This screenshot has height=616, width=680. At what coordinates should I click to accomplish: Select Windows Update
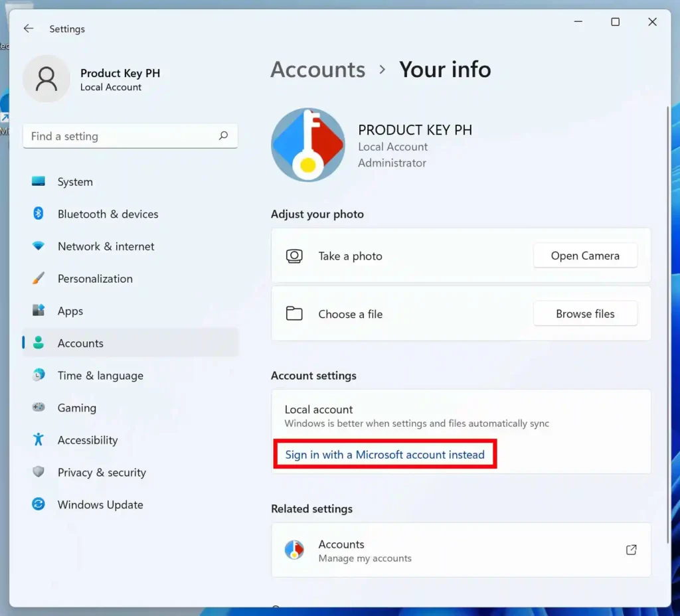[130, 504]
